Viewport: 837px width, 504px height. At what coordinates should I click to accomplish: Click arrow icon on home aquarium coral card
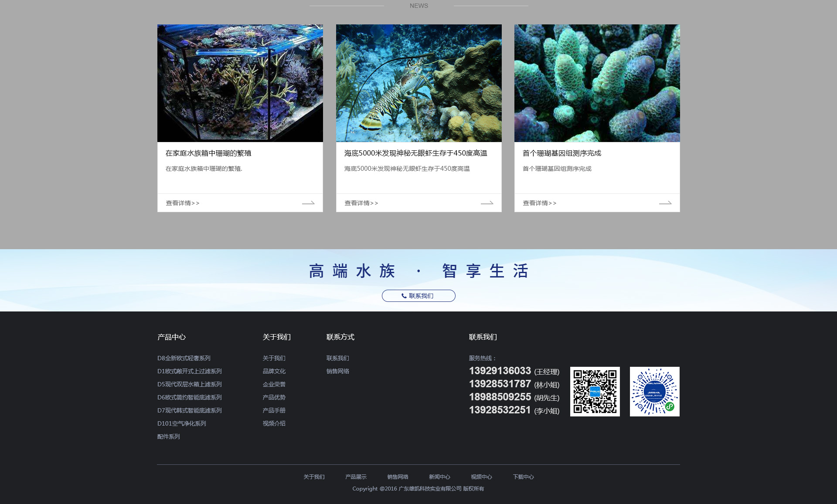point(308,203)
